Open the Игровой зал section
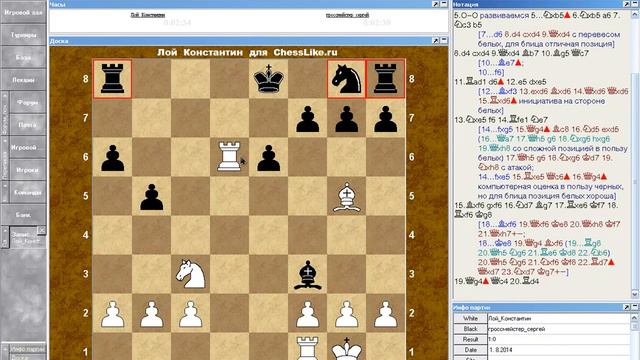 coord(23,13)
